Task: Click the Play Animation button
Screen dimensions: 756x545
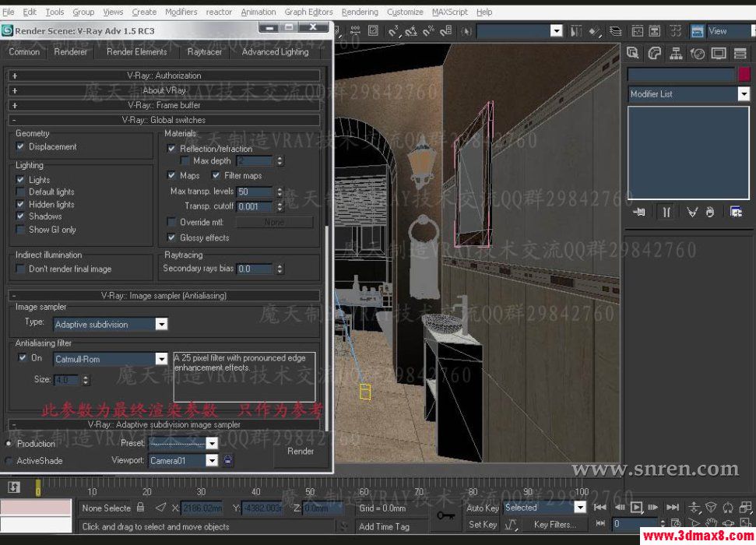Action: pyautogui.click(x=636, y=508)
